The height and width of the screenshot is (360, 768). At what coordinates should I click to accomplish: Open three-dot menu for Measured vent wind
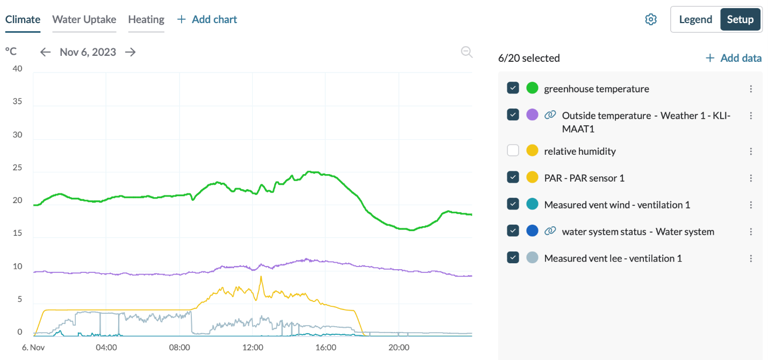751,205
